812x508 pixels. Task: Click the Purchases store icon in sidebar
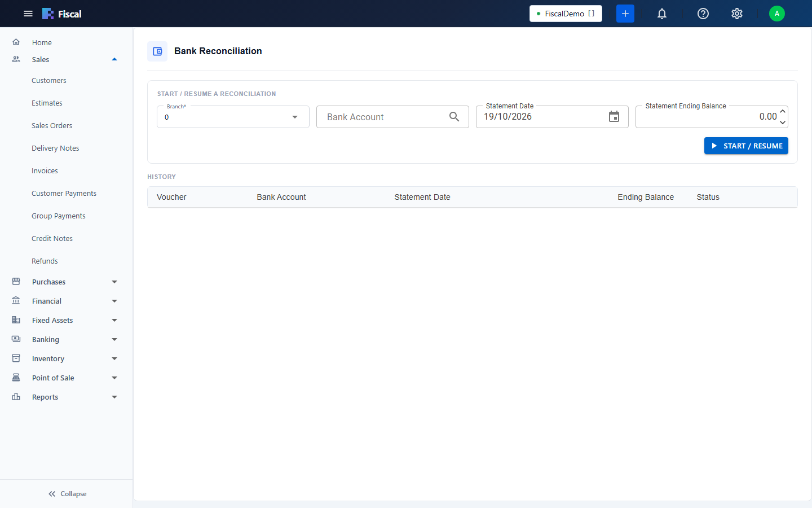[x=16, y=282]
